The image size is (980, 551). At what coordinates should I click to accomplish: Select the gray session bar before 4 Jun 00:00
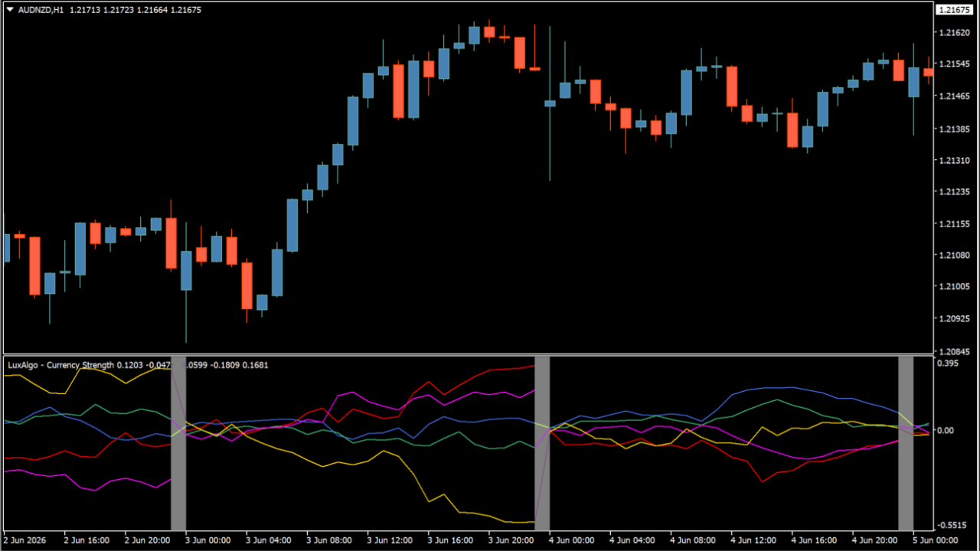[x=542, y=444]
